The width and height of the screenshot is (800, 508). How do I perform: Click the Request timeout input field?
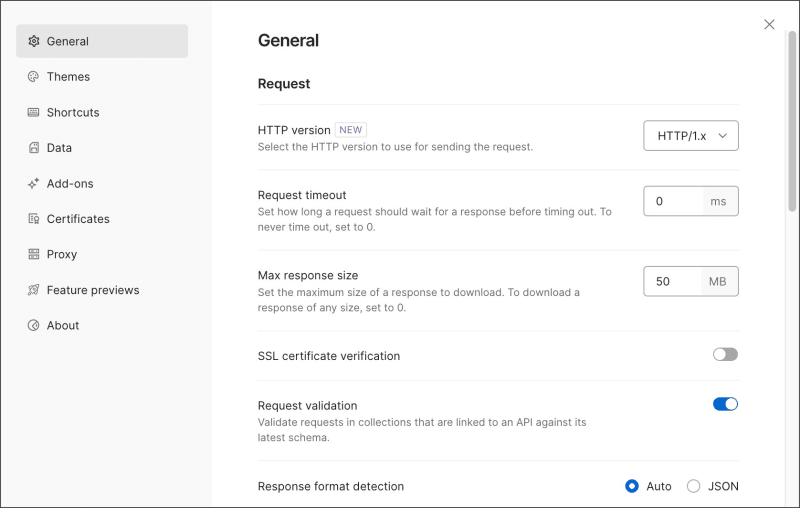(673, 201)
